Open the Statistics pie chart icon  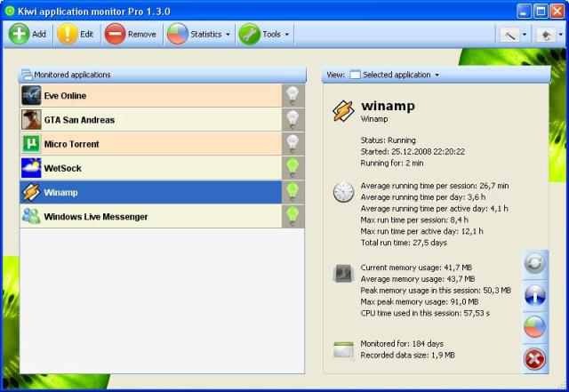pos(177,34)
